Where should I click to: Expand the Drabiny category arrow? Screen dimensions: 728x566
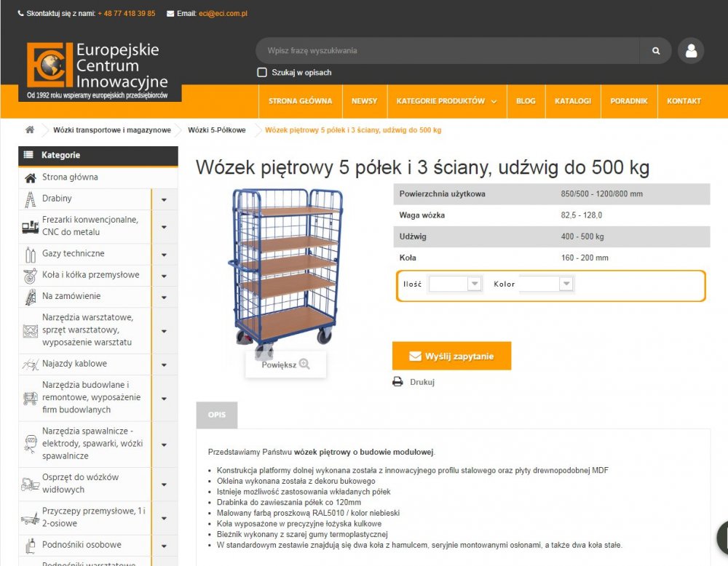(x=165, y=199)
